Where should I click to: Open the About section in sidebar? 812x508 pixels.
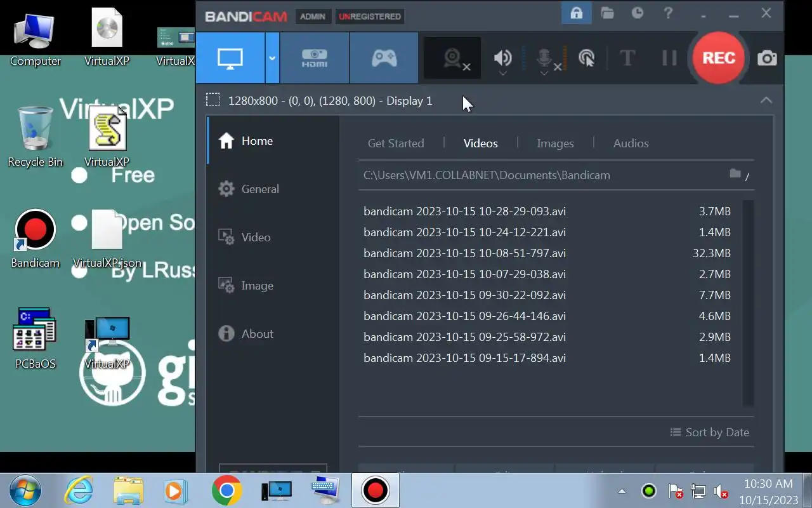coord(273,334)
